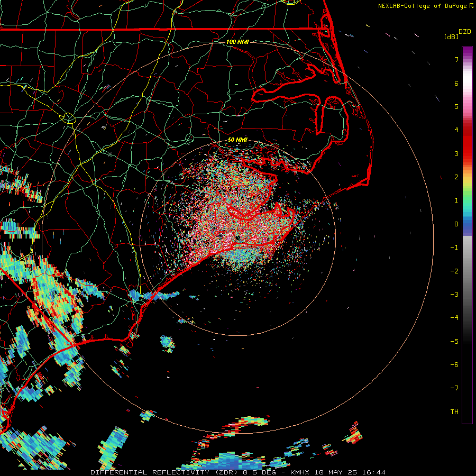The height and width of the screenshot is (476, 476).
Task: Click the -4 value on the color scale
Action: (454, 318)
